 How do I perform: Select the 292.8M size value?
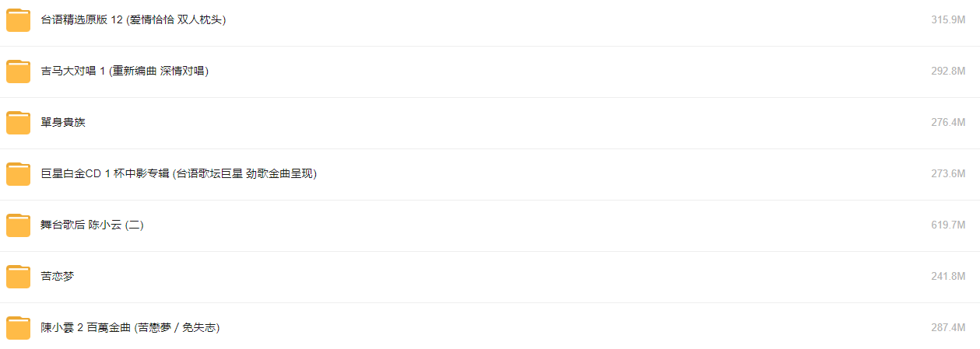coord(948,71)
